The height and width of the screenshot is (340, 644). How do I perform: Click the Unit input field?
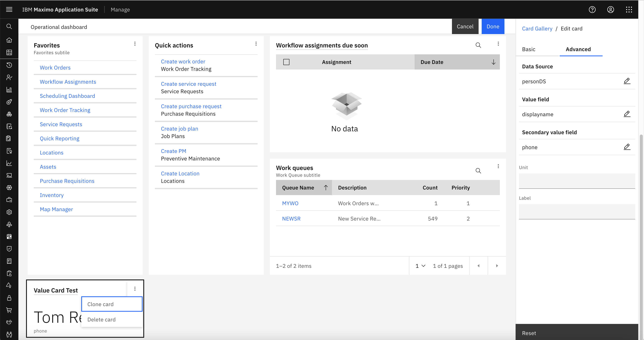pyautogui.click(x=577, y=181)
